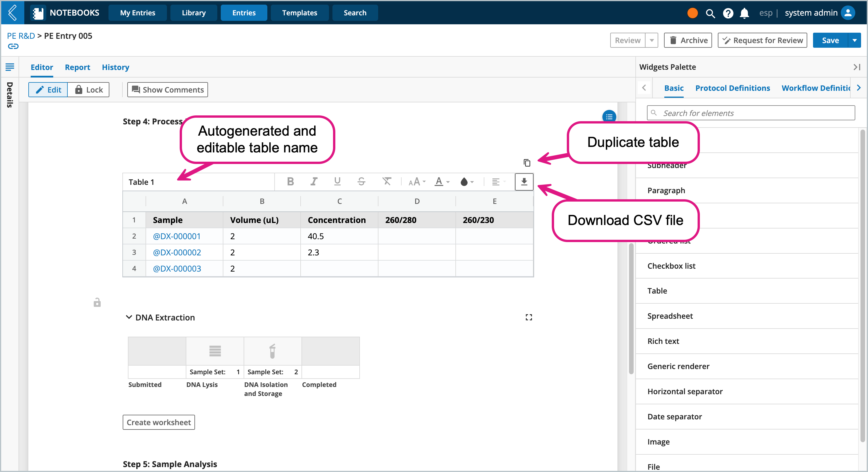Viewport: 868px width, 472px height.
Task: Click the download CSV file icon
Action: click(524, 182)
